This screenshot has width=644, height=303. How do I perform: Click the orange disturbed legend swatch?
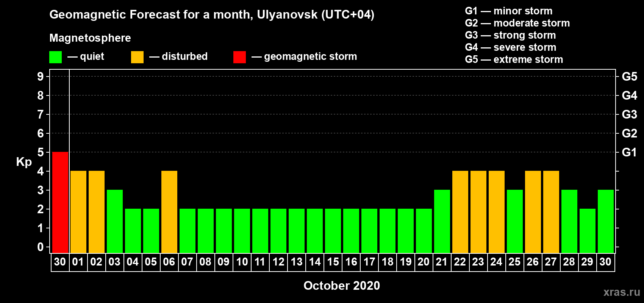[x=137, y=57]
